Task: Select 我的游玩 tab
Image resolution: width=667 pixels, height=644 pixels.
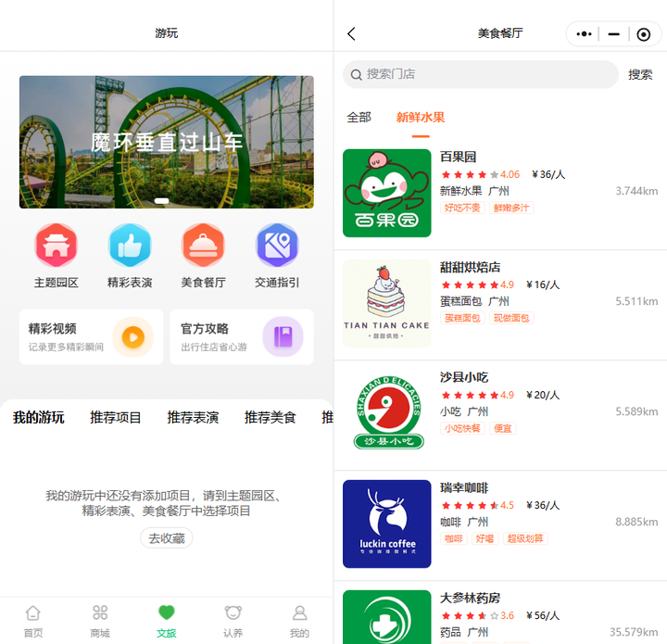Action: [38, 417]
